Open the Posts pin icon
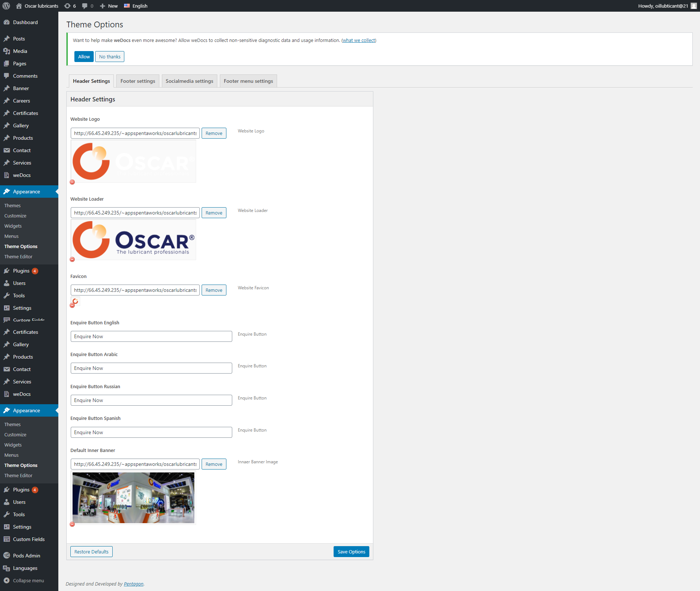Viewport: 700px width, 591px height. coord(7,39)
